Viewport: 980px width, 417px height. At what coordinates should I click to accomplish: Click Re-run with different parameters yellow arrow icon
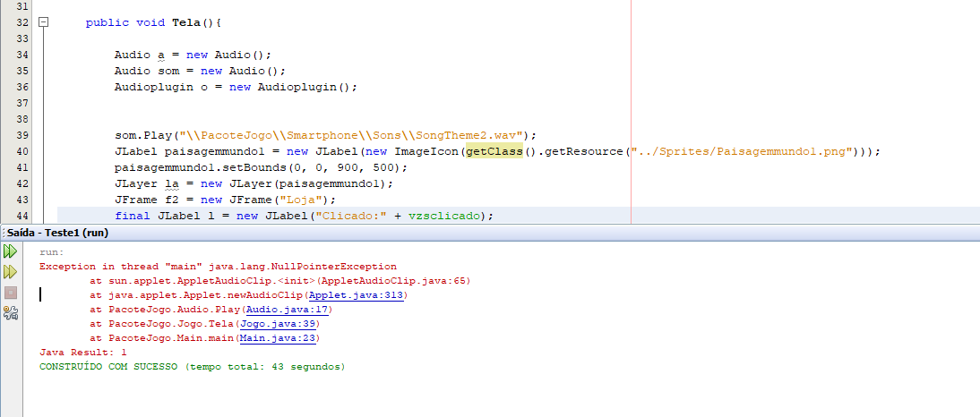[10, 271]
